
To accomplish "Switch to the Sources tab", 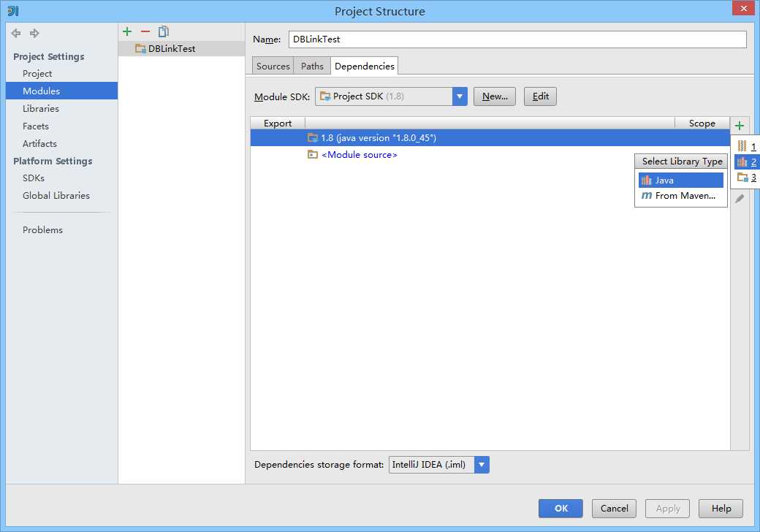I will (273, 66).
